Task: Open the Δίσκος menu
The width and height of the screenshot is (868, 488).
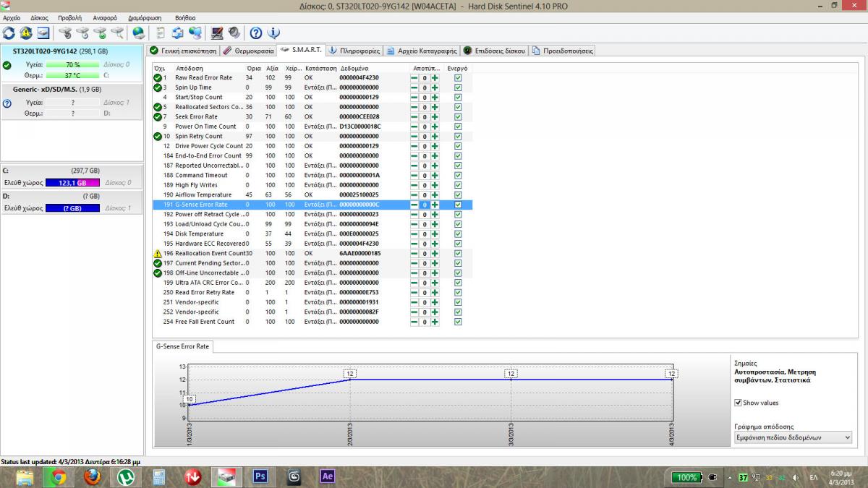Action: coord(39,17)
